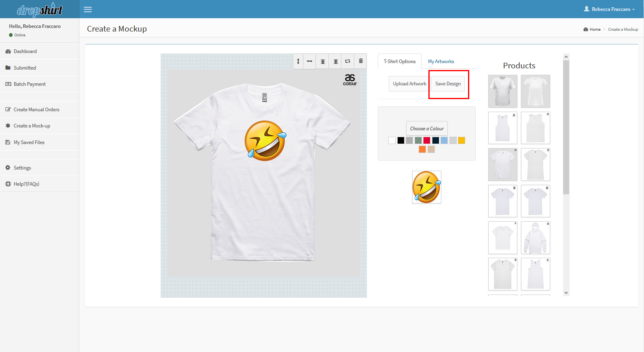The width and height of the screenshot is (644, 352).
Task: Click the Help lifebuoy icon
Action: pos(8,184)
